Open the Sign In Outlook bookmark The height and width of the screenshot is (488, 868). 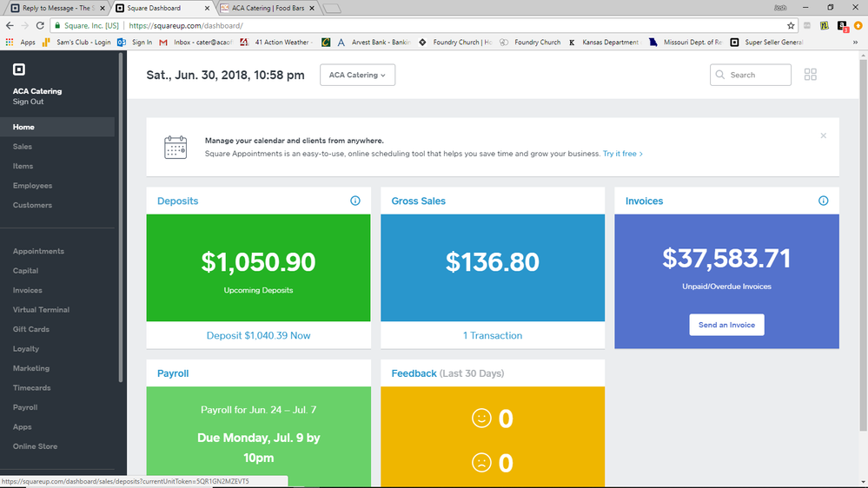pyautogui.click(x=135, y=42)
